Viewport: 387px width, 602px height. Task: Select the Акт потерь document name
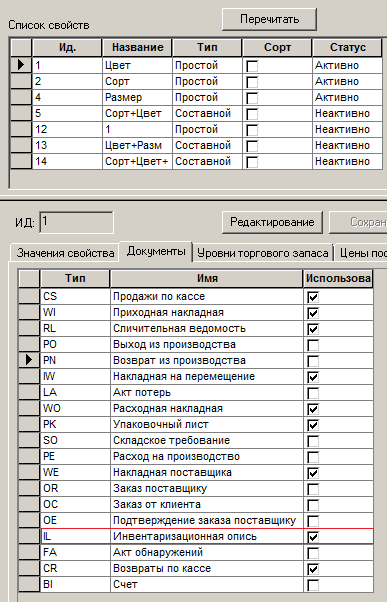(207, 392)
